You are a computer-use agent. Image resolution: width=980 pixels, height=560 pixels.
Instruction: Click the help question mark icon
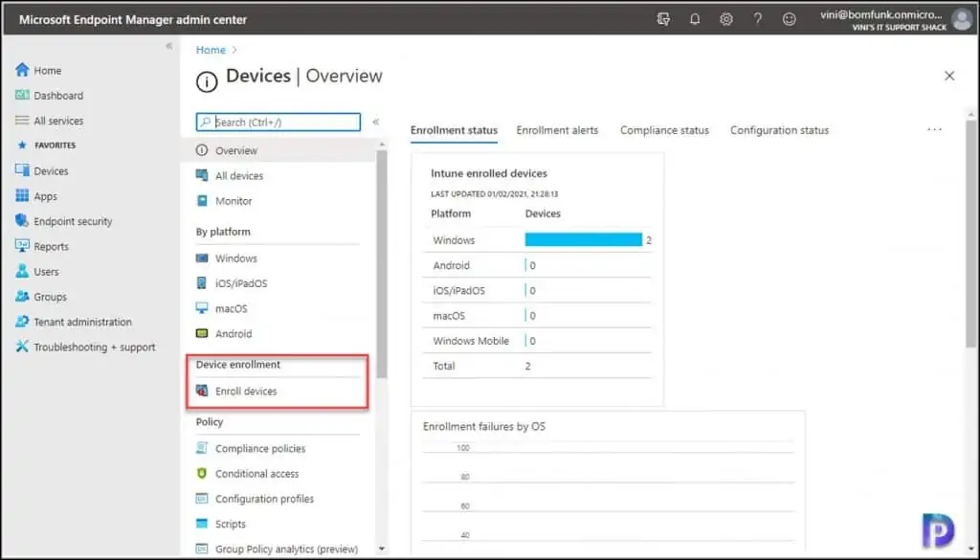coord(758,19)
